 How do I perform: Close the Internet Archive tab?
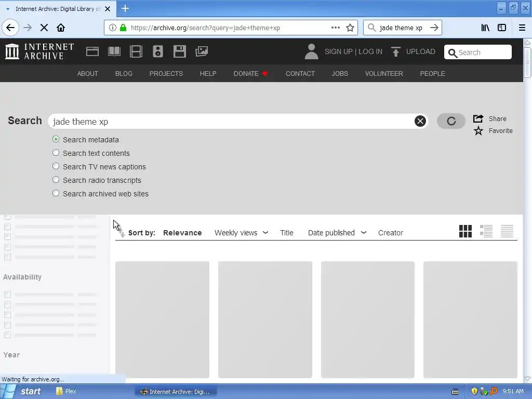[x=108, y=9]
